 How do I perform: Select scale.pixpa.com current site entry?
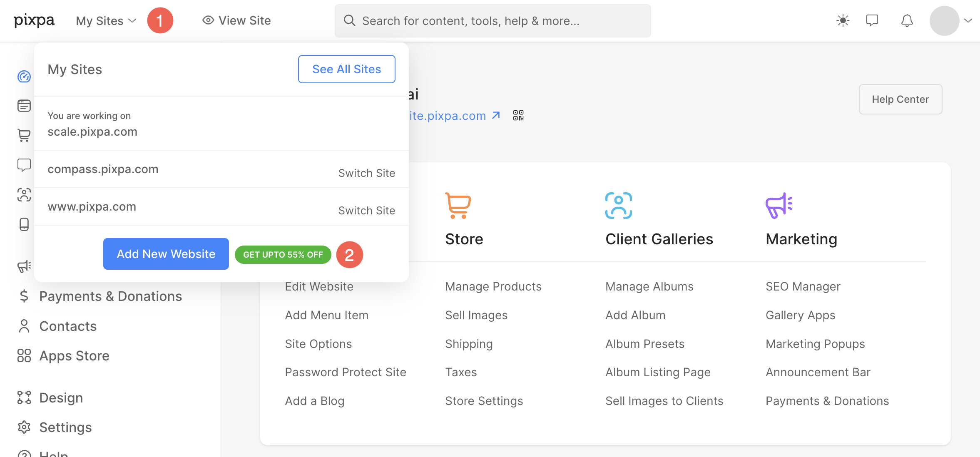[x=92, y=132]
